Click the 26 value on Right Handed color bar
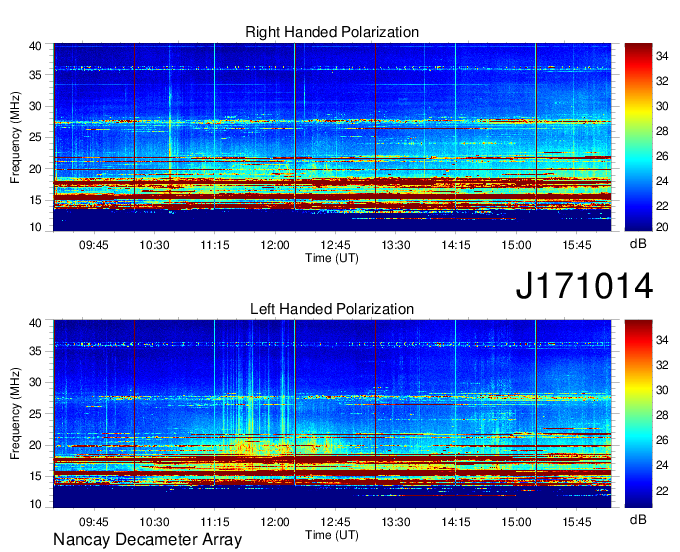The height and width of the screenshot is (552, 680). coord(662,156)
